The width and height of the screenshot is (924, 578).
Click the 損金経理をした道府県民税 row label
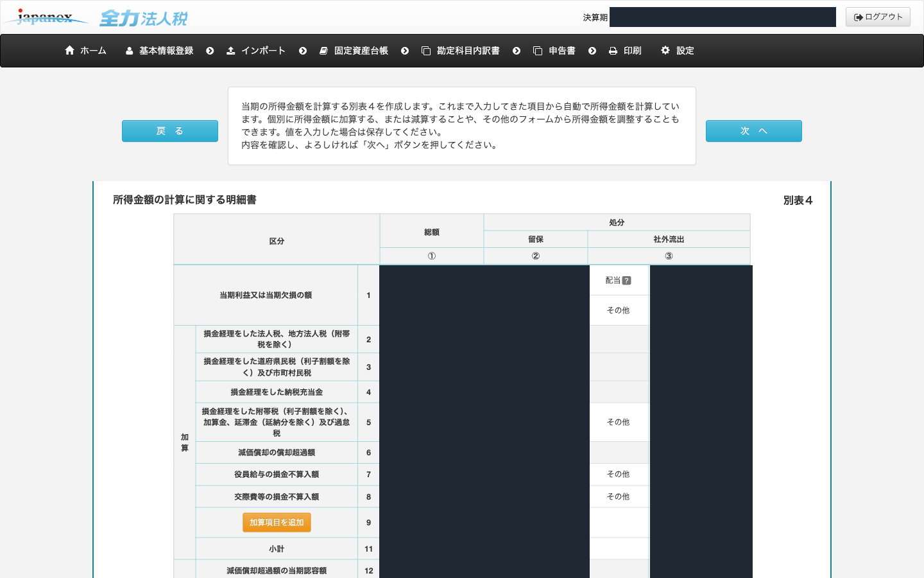point(277,367)
